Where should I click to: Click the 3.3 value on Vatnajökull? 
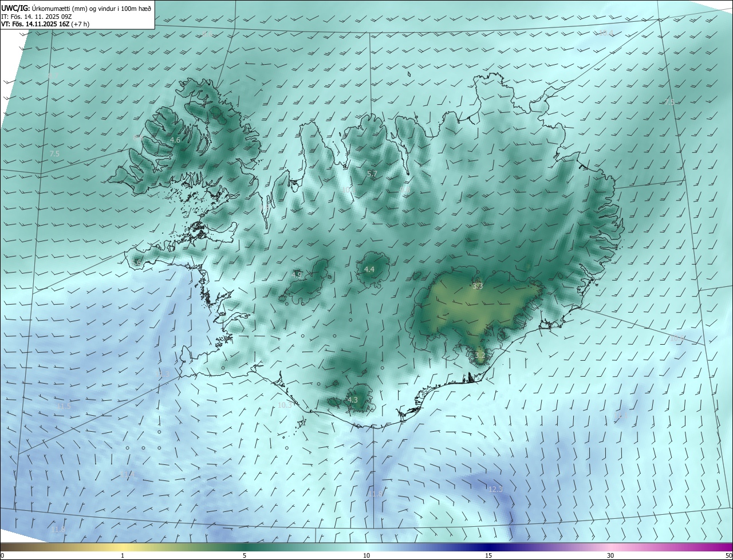[478, 286]
